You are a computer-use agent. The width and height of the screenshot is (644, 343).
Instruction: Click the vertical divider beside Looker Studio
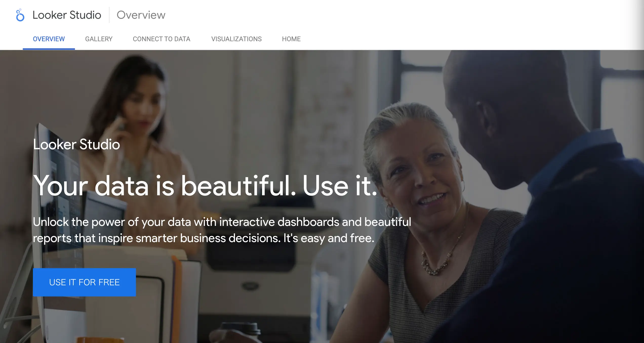[x=109, y=15]
